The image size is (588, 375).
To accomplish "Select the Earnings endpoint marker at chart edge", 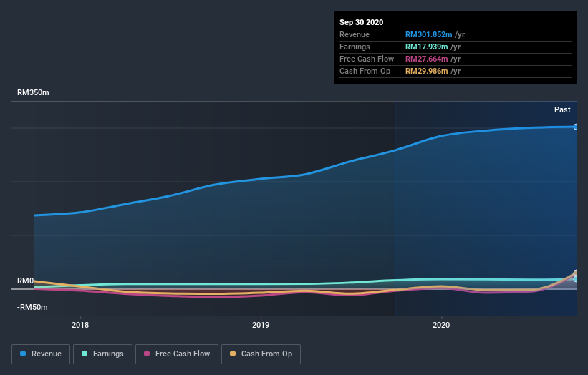I will (575, 279).
